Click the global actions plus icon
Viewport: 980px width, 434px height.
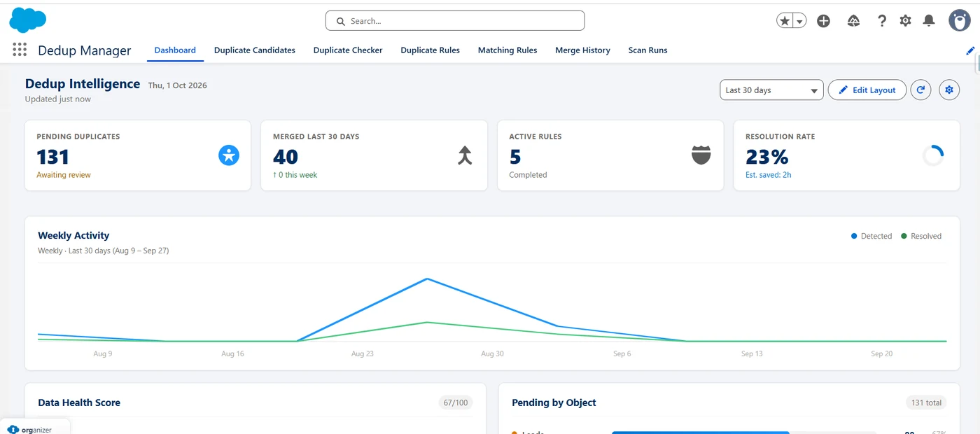[x=824, y=21]
